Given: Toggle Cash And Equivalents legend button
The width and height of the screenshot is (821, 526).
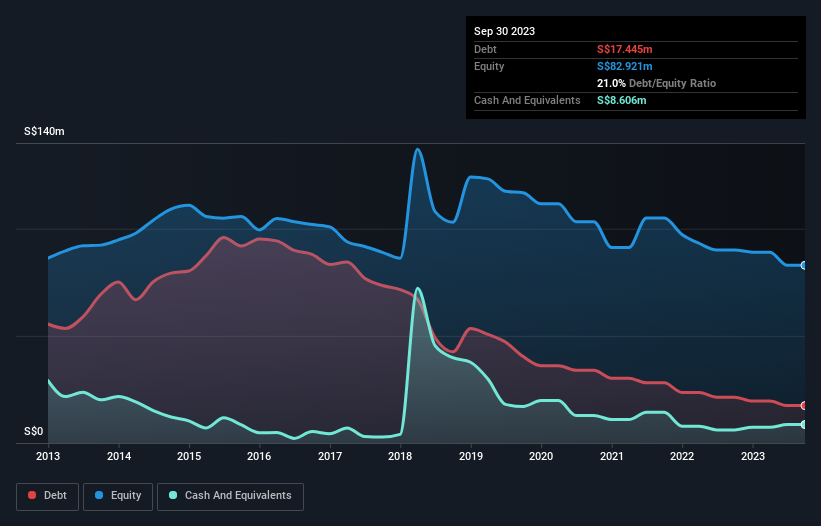Looking at the screenshot, I should [x=230, y=496].
